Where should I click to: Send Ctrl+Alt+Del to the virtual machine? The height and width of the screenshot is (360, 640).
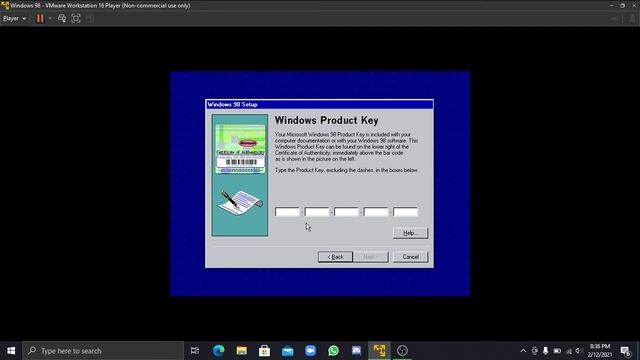pos(62,18)
